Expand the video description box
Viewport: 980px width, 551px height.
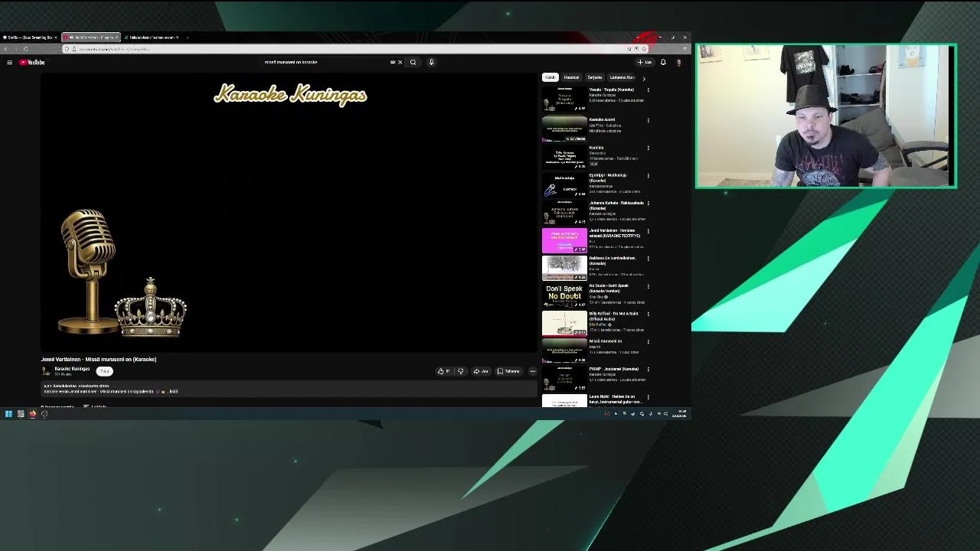[289, 389]
